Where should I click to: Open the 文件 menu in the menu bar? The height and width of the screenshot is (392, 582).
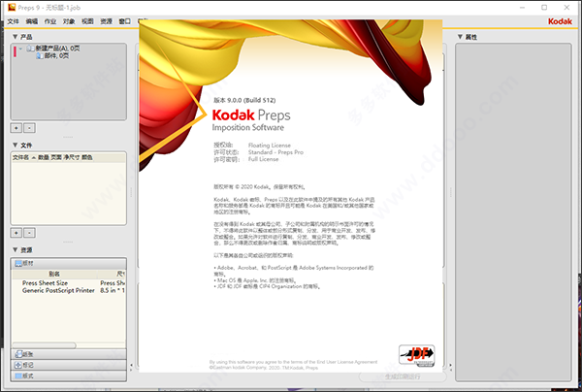(x=13, y=21)
